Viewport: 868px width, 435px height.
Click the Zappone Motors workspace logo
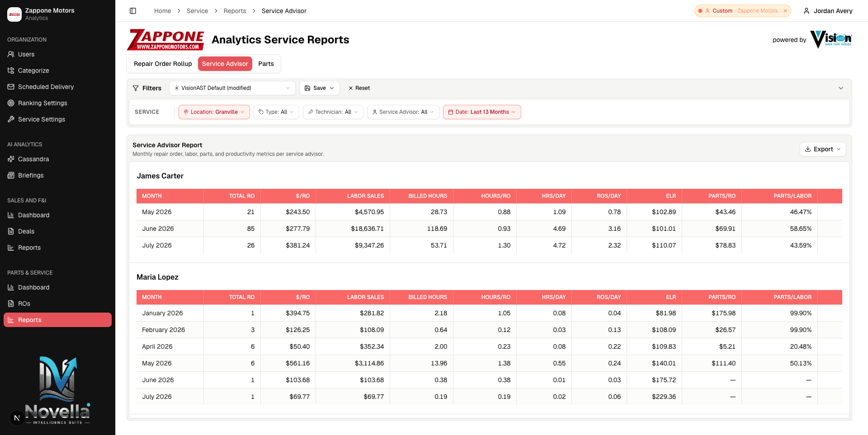pyautogui.click(x=14, y=14)
